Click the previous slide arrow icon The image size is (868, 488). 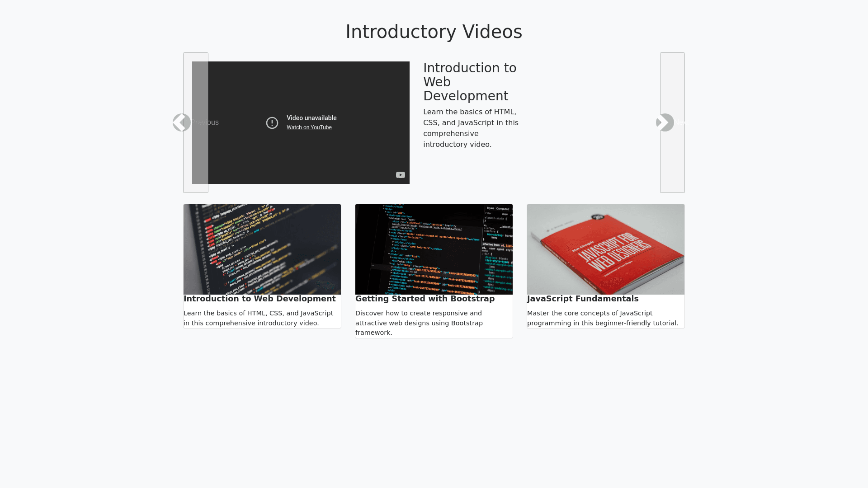pos(181,122)
